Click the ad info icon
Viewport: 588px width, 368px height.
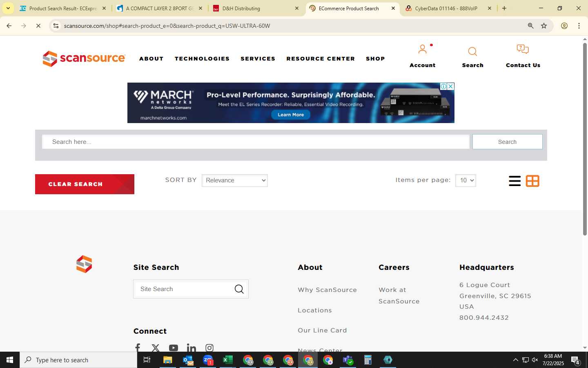point(443,86)
